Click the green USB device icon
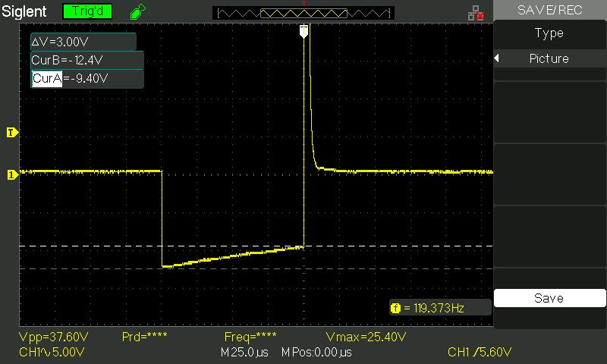Screen dimensions: 607x364 click(137, 11)
